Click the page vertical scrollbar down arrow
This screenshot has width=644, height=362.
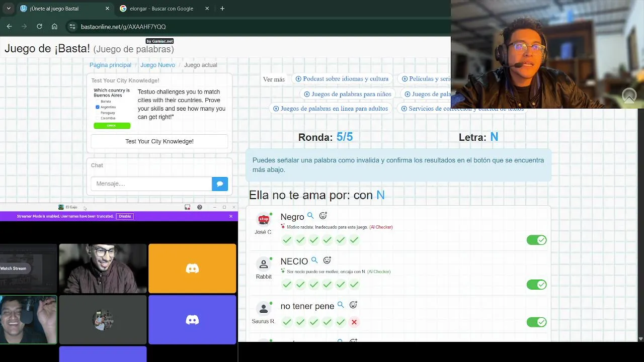pyautogui.click(x=640, y=339)
